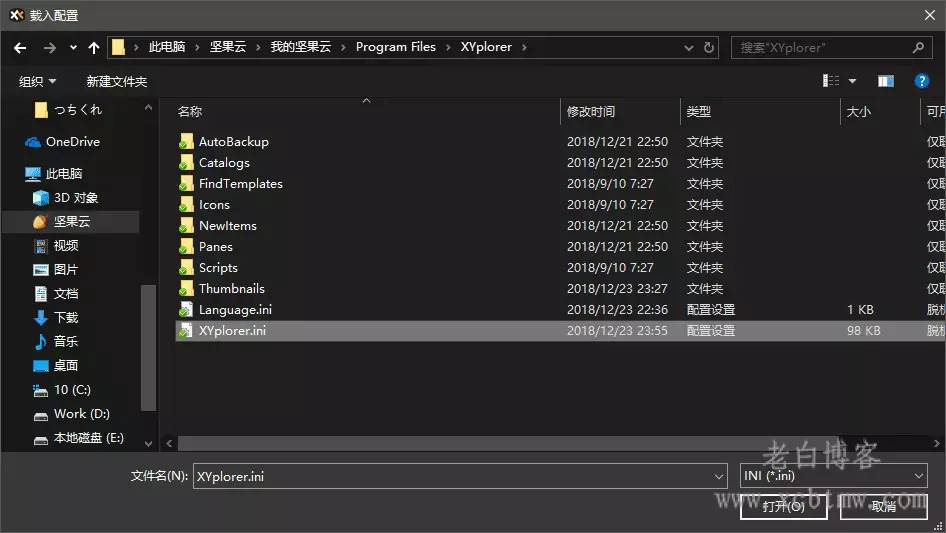
Task: Go back using the left arrow
Action: pos(20,48)
